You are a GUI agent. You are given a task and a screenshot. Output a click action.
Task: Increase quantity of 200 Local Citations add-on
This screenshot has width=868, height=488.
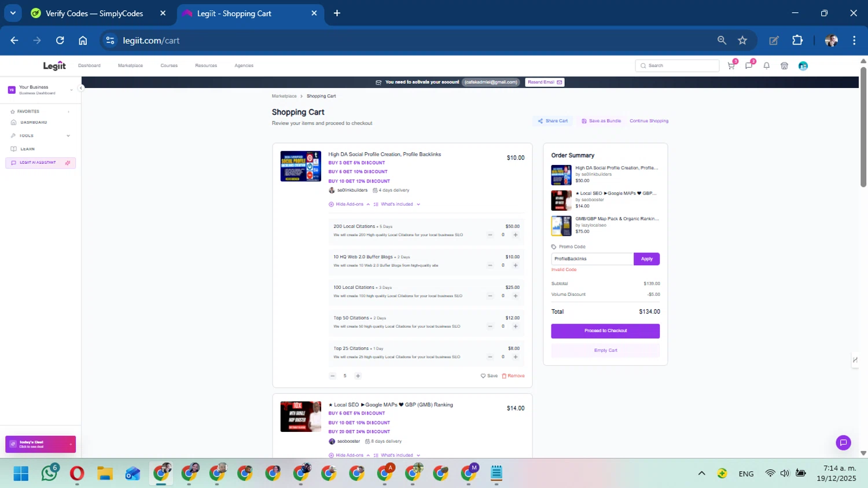516,235
